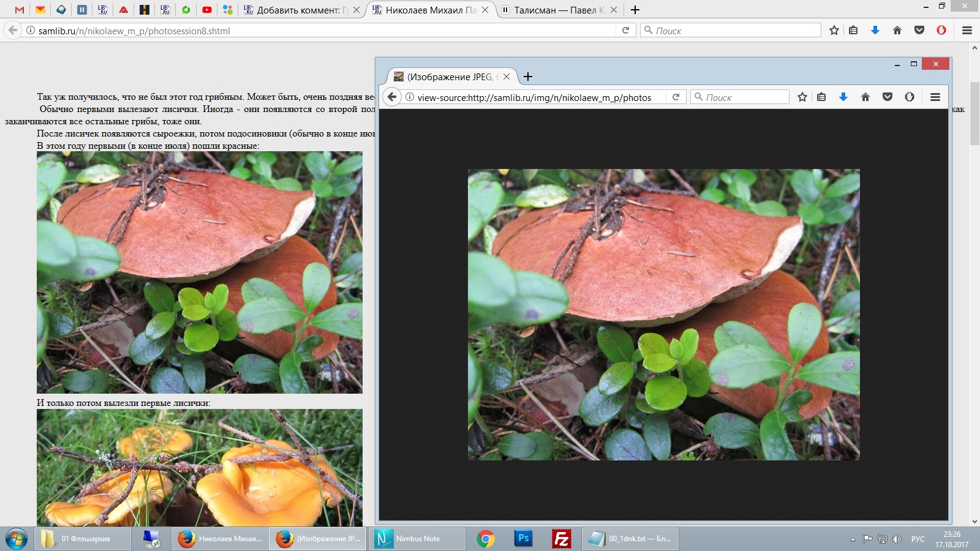Image resolution: width=980 pixels, height=551 pixels.
Task: Reload the image window page
Action: [676, 97]
